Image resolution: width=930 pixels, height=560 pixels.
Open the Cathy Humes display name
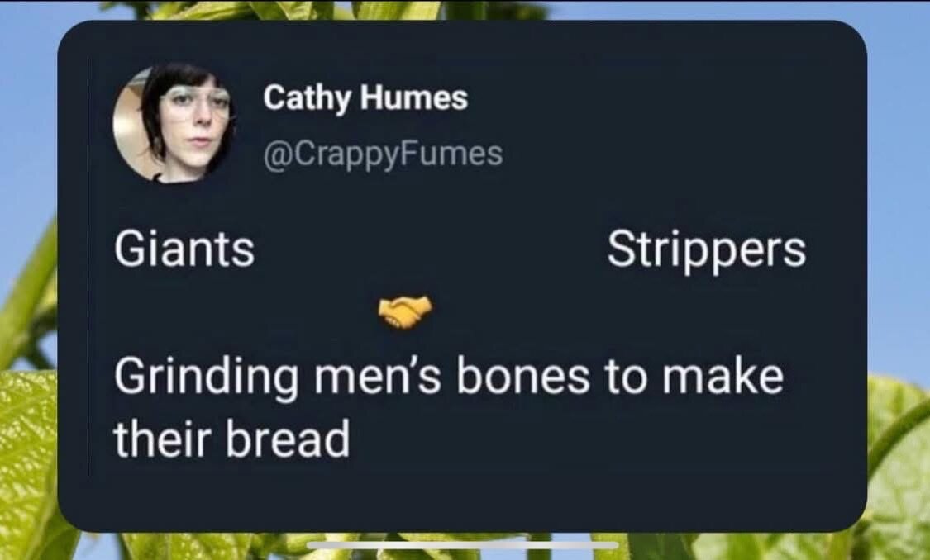tap(365, 97)
